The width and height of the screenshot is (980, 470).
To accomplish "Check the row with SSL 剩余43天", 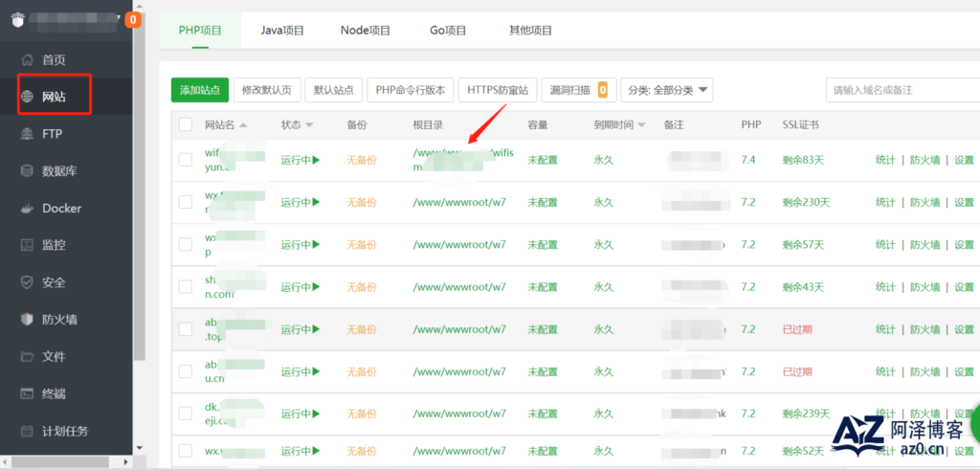I will (186, 287).
